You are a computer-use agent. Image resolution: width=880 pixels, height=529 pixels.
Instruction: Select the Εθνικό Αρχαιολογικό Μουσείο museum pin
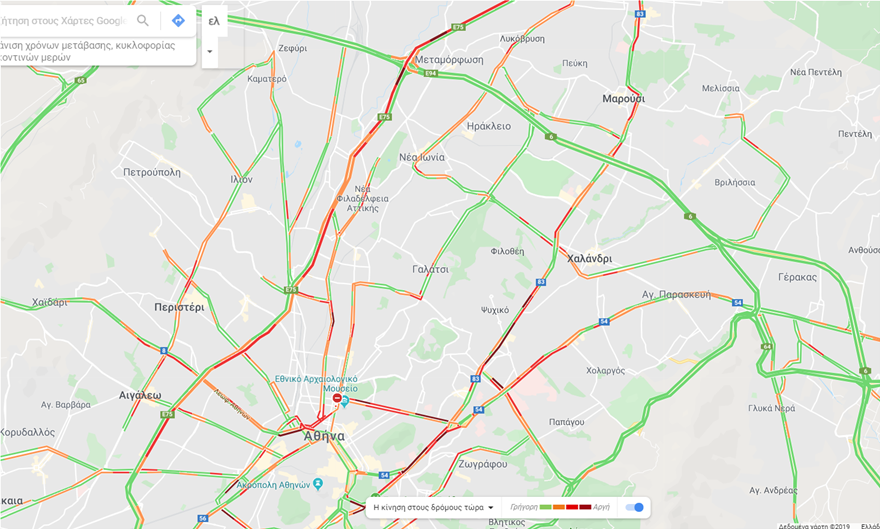[x=345, y=401]
